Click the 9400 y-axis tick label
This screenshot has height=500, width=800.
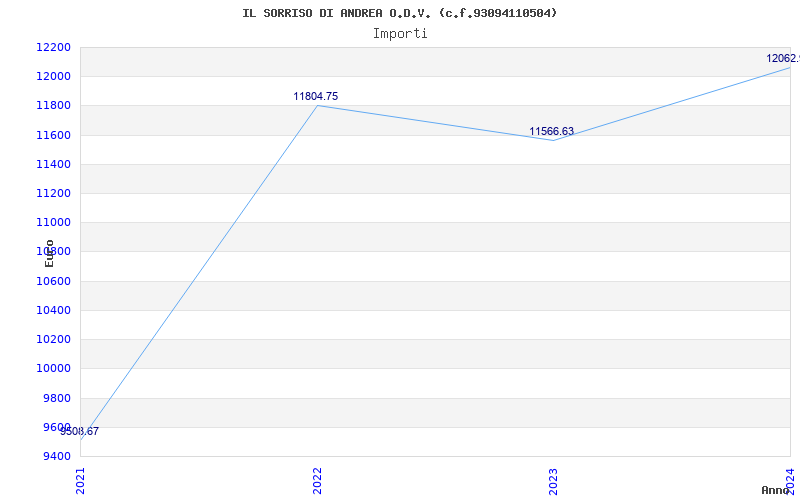click(56, 456)
